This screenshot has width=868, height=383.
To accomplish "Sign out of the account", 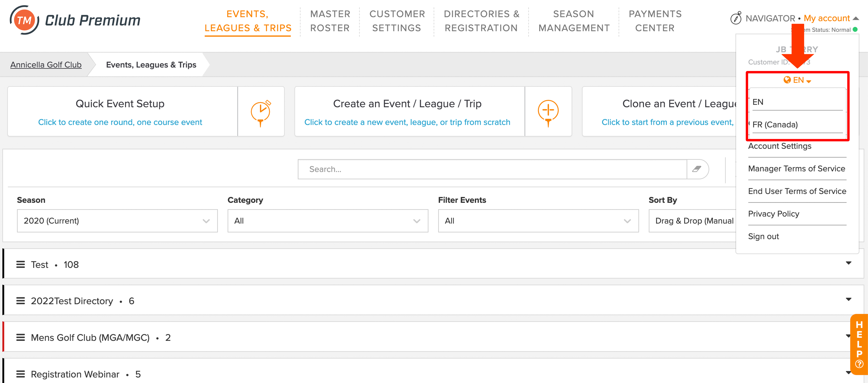I will coord(764,236).
